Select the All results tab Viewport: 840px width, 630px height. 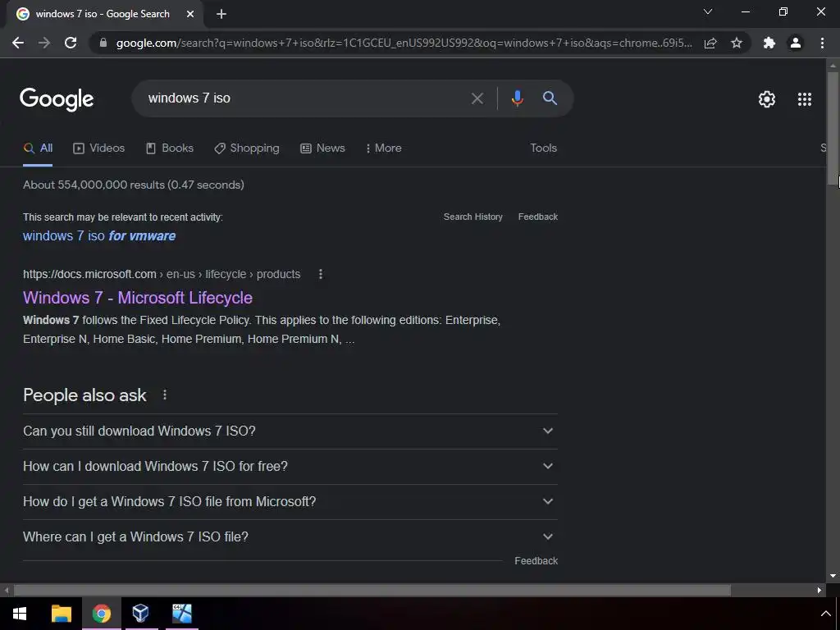pyautogui.click(x=38, y=148)
